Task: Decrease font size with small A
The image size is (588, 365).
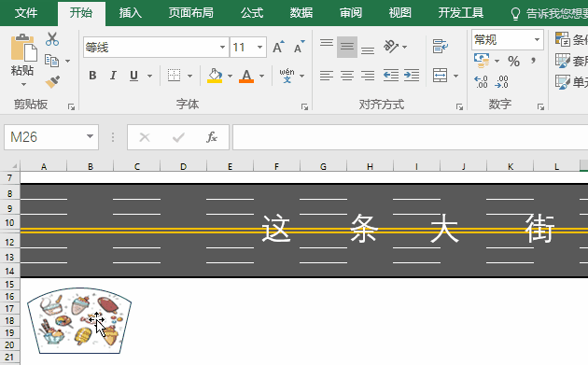Action: [x=300, y=47]
